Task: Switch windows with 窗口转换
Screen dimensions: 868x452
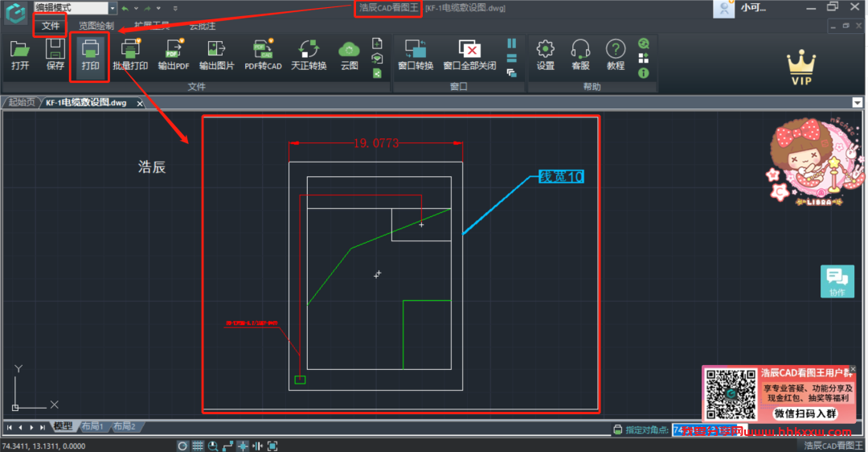Action: [416, 55]
